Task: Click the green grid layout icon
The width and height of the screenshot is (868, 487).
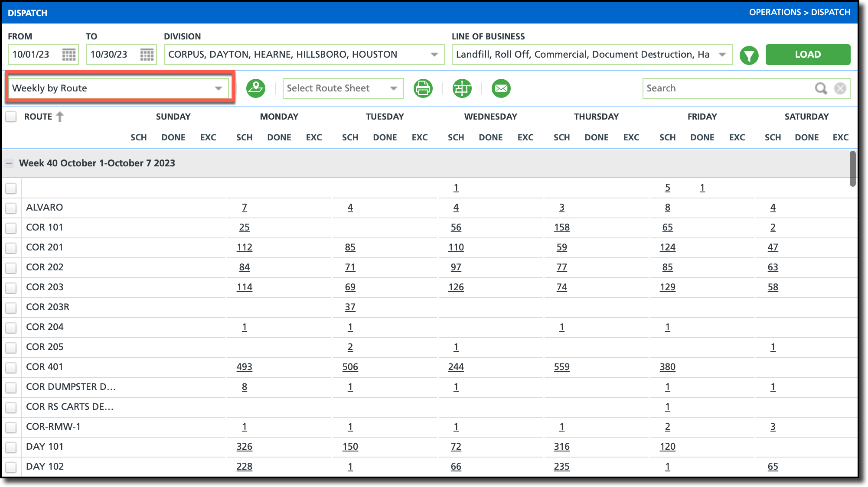Action: click(x=462, y=88)
